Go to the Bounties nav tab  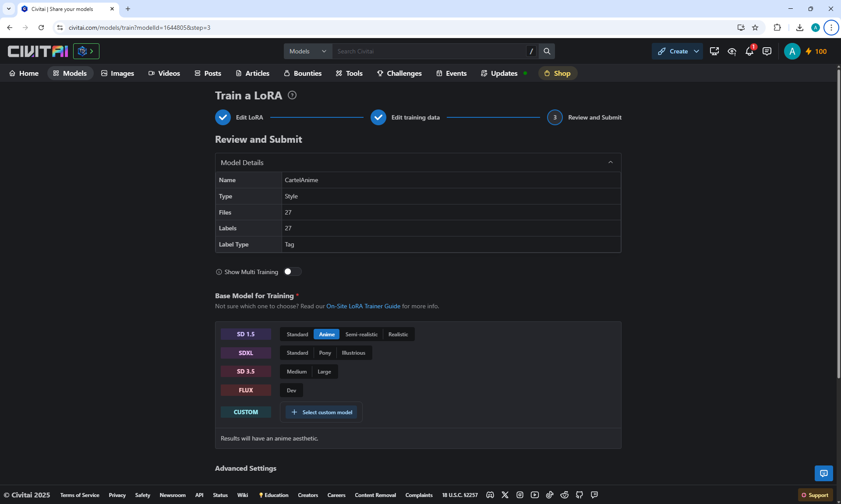[x=303, y=73]
